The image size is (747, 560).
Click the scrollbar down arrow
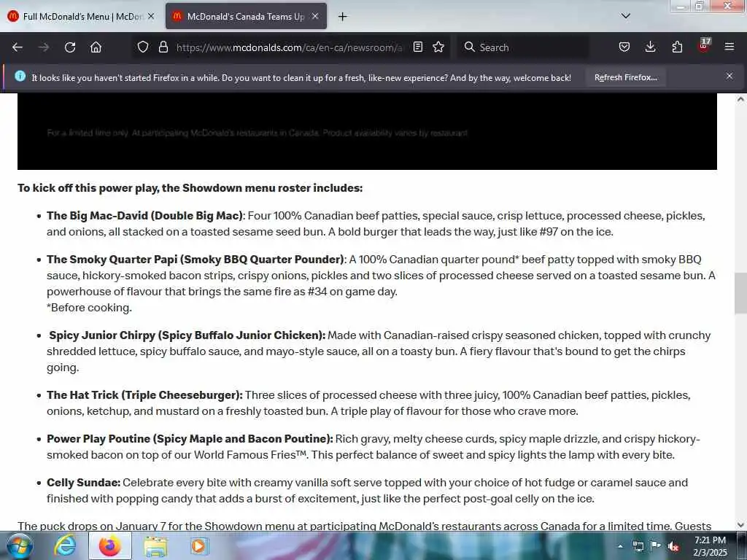point(740,525)
